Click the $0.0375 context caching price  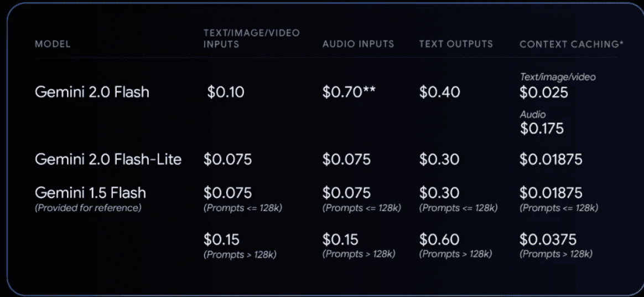pyautogui.click(x=548, y=239)
